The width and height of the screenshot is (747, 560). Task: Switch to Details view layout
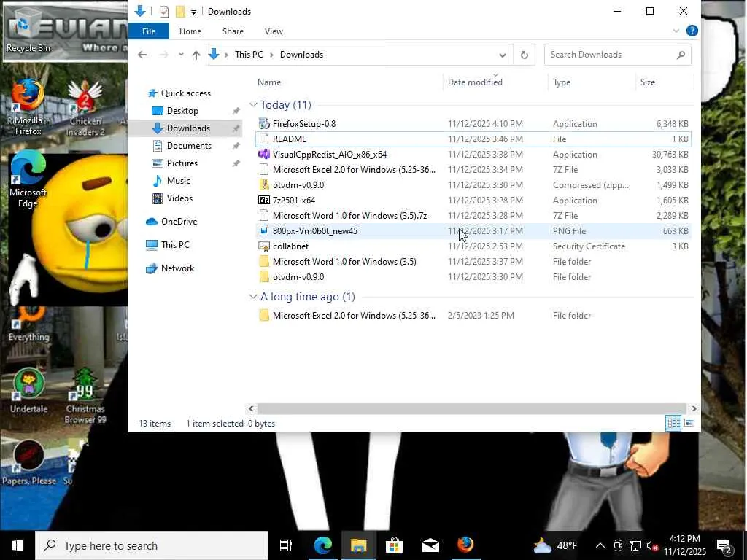[x=673, y=423]
